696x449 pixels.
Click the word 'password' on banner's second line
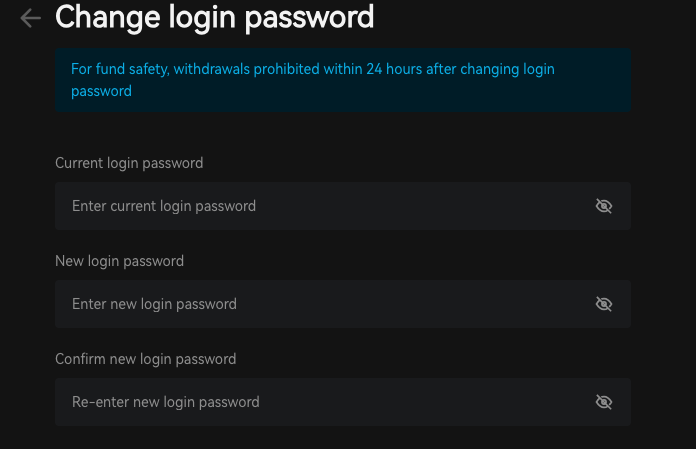pos(101,91)
